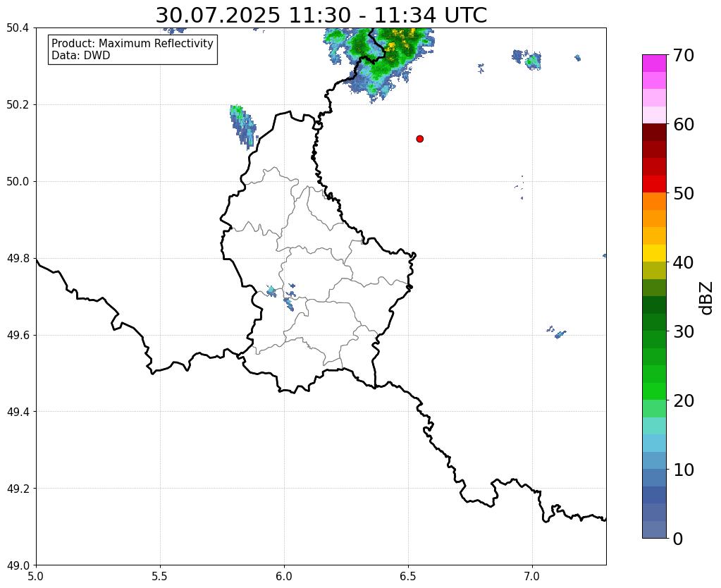The image size is (721, 588).
Task: Click colorbar tick label '0'
Action: [x=678, y=539]
